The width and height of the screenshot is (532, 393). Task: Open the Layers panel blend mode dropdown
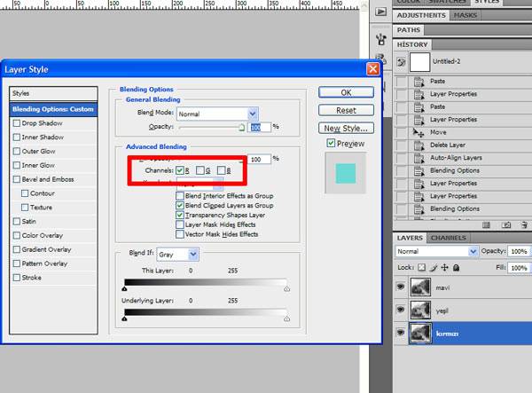pos(436,251)
